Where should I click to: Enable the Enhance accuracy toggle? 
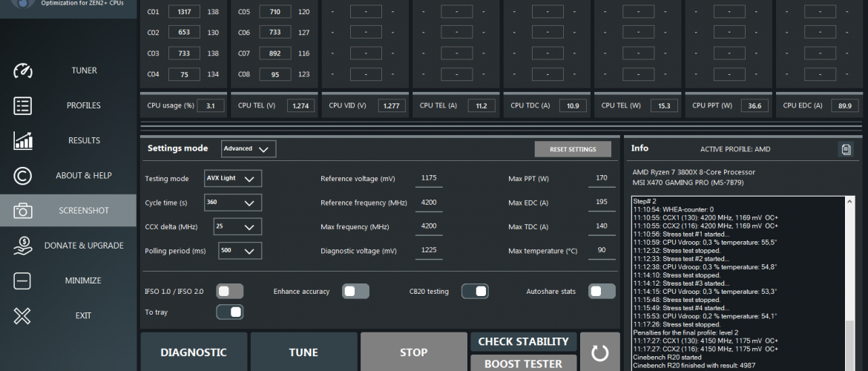355,291
